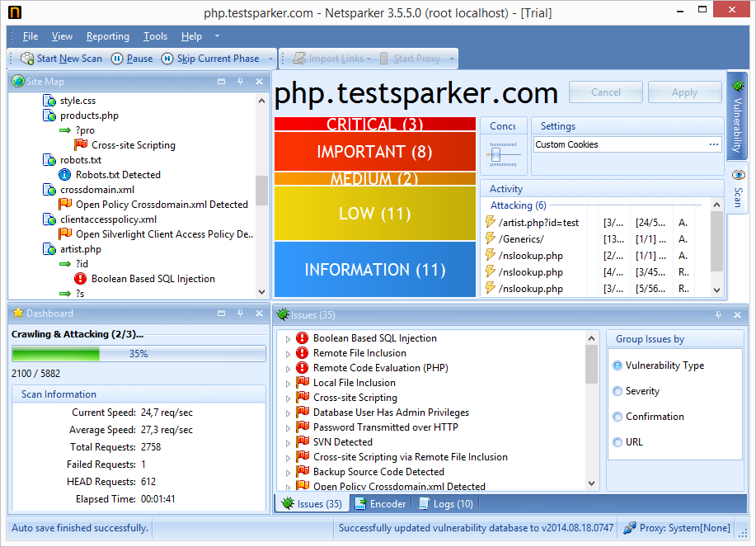Click the Vulnerability bug icon in sidebar
This screenshot has width=756, height=547.
click(x=738, y=86)
